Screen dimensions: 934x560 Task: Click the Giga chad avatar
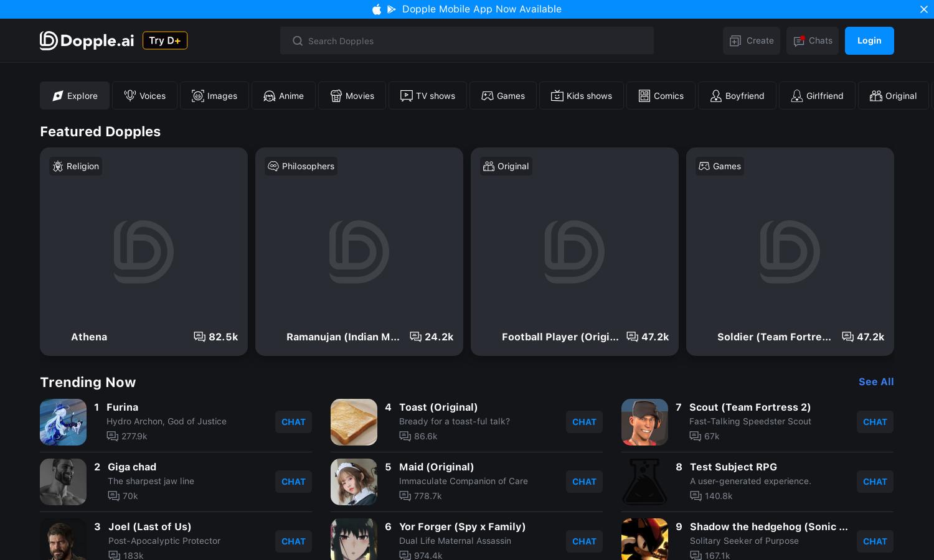click(x=63, y=482)
